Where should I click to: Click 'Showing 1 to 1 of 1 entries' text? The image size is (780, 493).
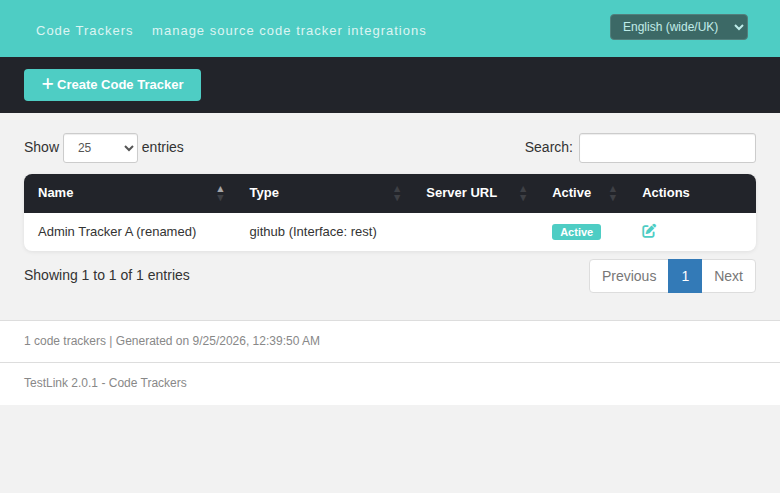coord(107,275)
